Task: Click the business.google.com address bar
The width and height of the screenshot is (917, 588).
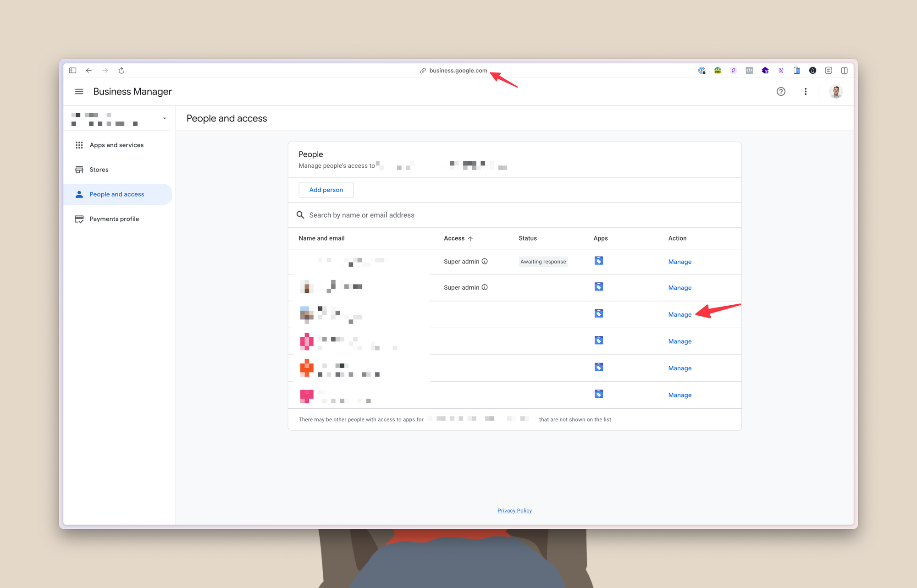Action: (458, 71)
